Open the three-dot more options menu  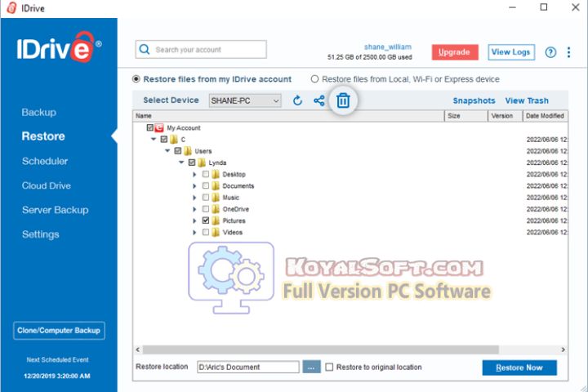(x=569, y=52)
